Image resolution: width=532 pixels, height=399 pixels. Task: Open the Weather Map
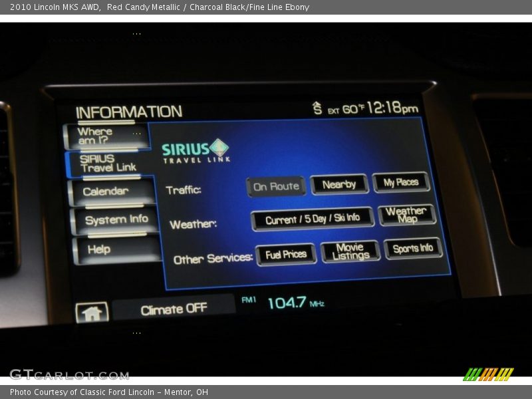(406, 215)
